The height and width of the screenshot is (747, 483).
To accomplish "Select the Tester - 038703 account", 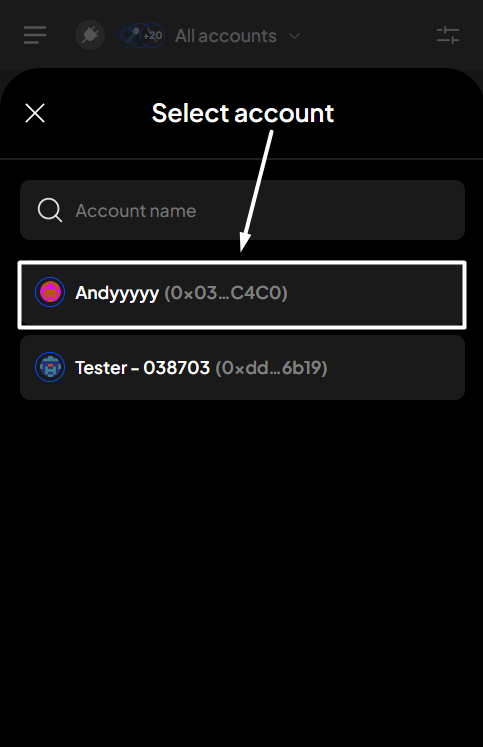I will click(242, 367).
